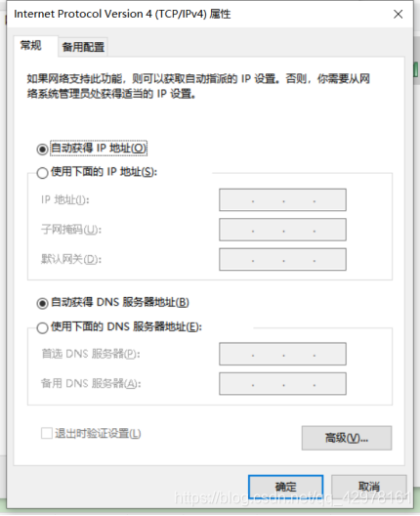Click the 退出时验证设置(L) label text
The width and height of the screenshot is (420, 516).
coord(98,433)
